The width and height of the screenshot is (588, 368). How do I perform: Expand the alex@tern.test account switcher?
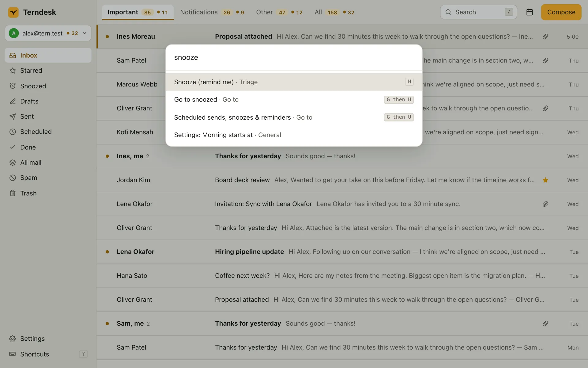coord(48,33)
